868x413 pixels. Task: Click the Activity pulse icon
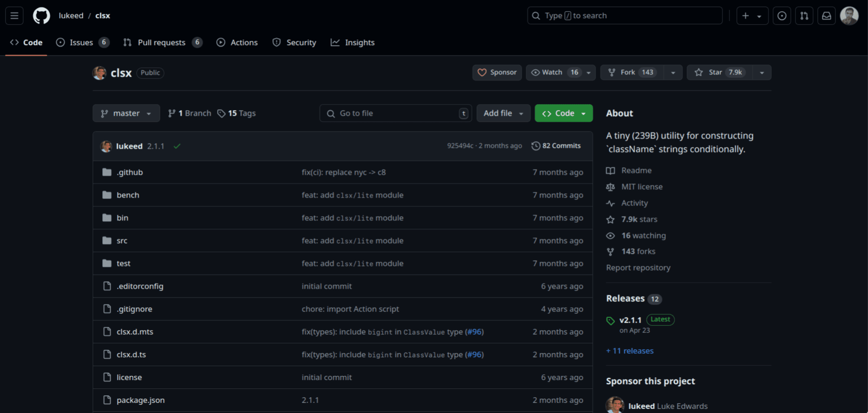611,203
